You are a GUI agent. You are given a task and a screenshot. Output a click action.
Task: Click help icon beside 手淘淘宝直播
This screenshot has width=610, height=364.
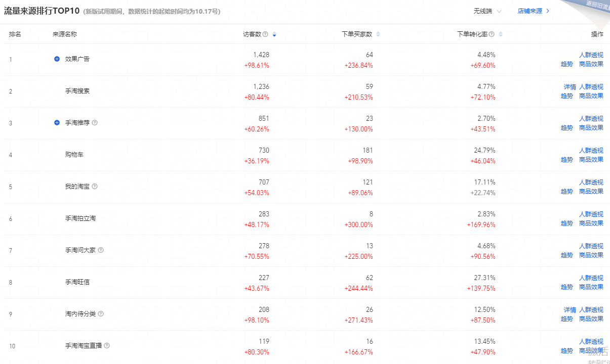coord(107,346)
